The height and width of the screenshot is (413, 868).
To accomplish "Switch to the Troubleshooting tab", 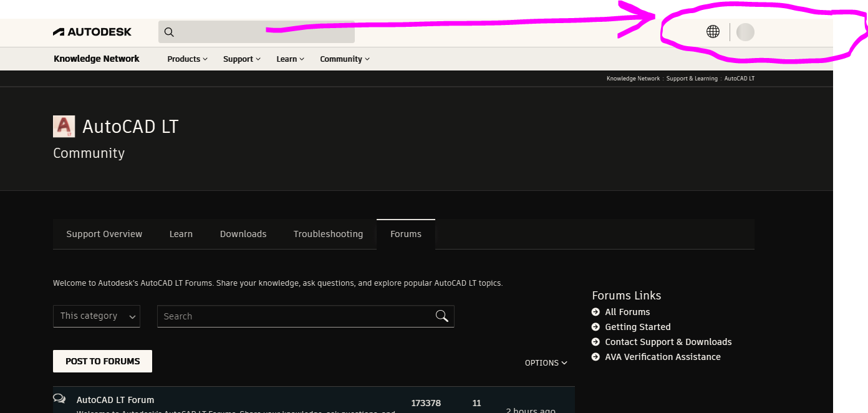I will [x=328, y=233].
